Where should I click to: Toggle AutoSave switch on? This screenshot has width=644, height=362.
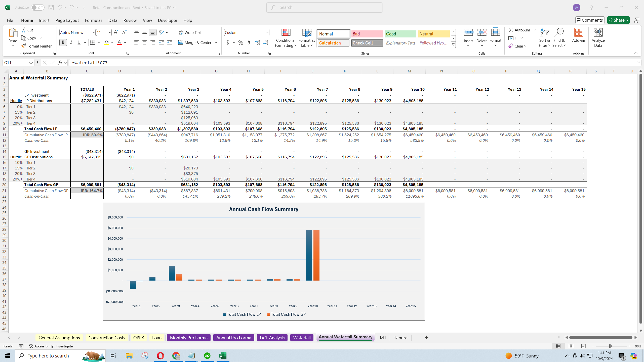point(37,8)
